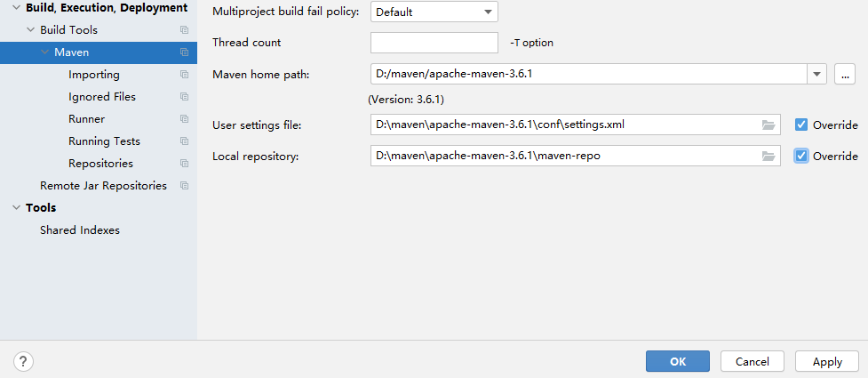The width and height of the screenshot is (868, 378).
Task: Collapse the Build Tools tree node
Action: pyautogui.click(x=30, y=30)
